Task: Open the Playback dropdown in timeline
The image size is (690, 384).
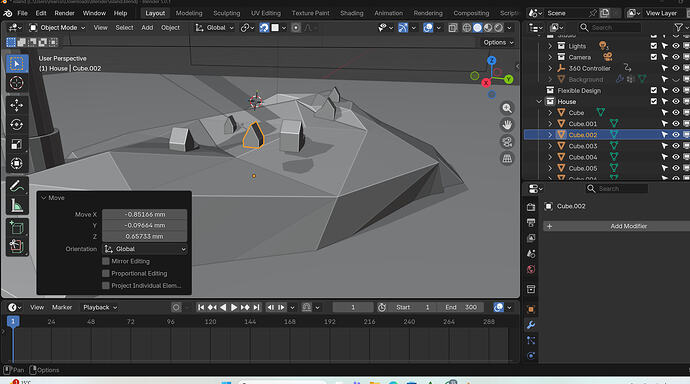Action: pyautogui.click(x=100, y=307)
